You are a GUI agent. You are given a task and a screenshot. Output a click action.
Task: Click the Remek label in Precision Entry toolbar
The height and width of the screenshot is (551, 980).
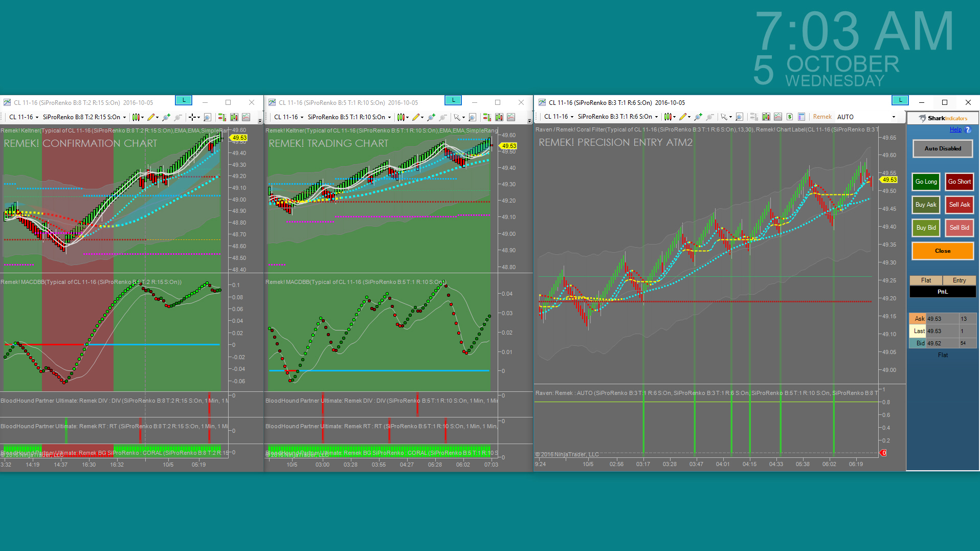pyautogui.click(x=822, y=117)
